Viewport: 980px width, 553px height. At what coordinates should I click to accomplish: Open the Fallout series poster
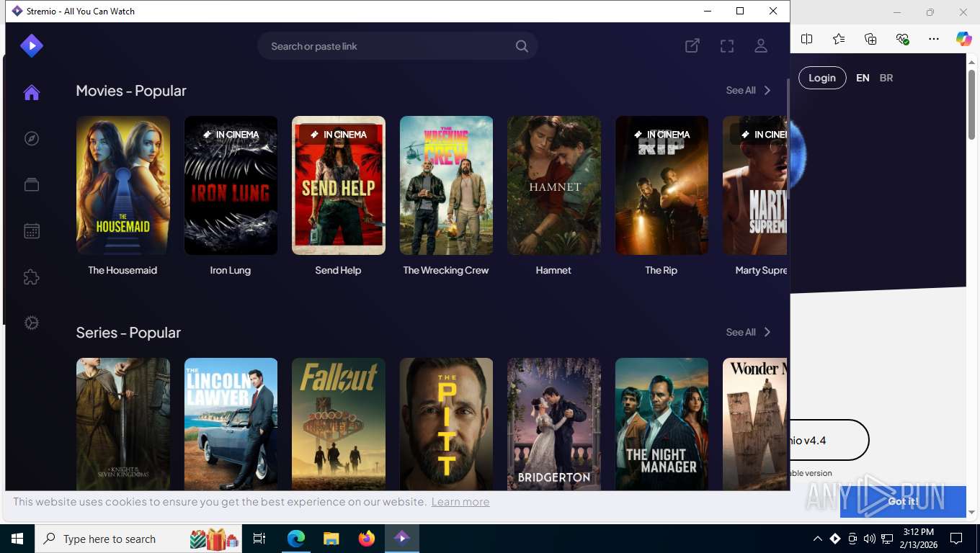click(339, 424)
